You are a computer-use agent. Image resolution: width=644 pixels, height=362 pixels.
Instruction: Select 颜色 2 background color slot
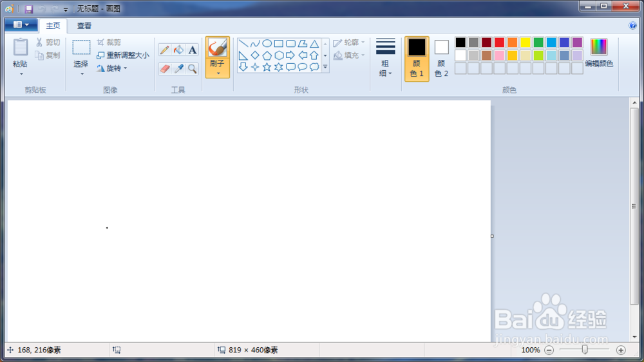click(442, 59)
